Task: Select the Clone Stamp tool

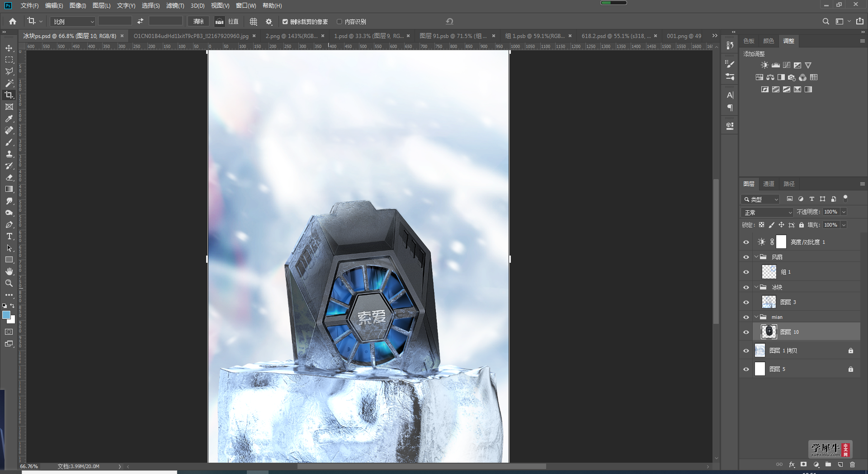Action: [9, 154]
